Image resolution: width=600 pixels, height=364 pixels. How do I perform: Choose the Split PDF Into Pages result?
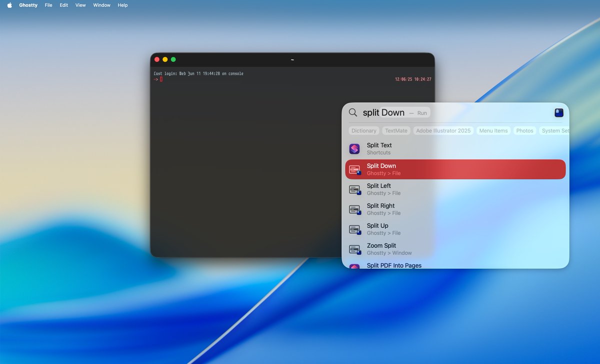click(x=455, y=265)
